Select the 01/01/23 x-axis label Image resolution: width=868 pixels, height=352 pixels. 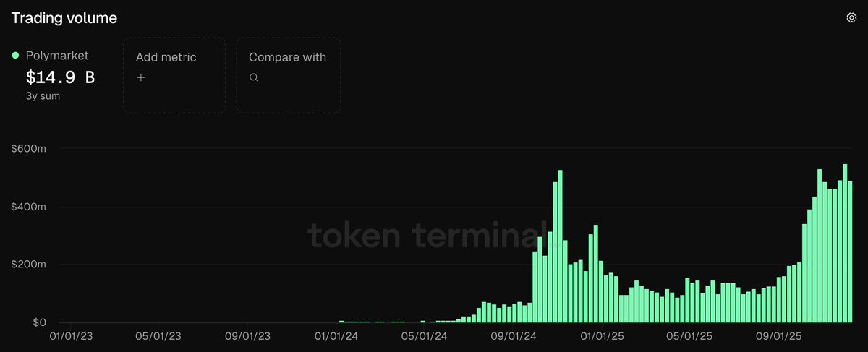pyautogui.click(x=70, y=336)
